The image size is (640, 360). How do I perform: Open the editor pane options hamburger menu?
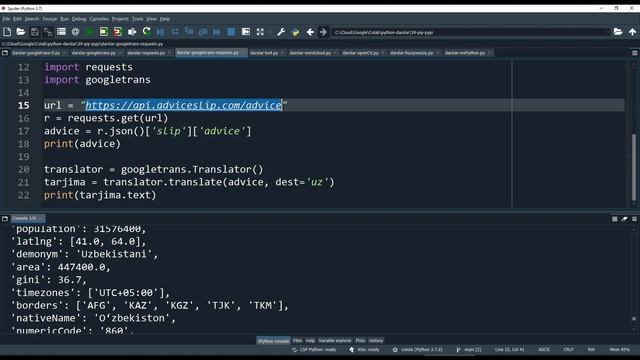[635, 53]
